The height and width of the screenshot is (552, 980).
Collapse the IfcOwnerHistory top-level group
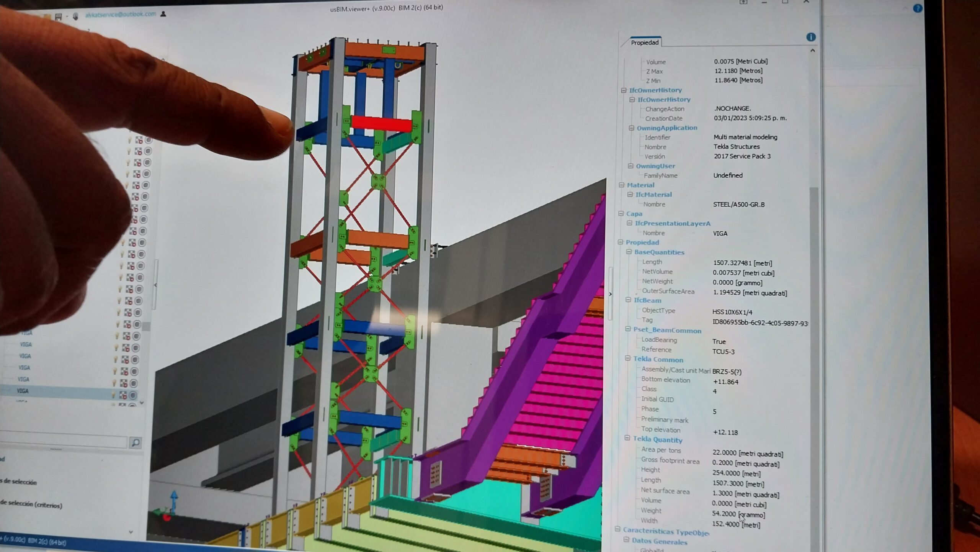coord(624,90)
